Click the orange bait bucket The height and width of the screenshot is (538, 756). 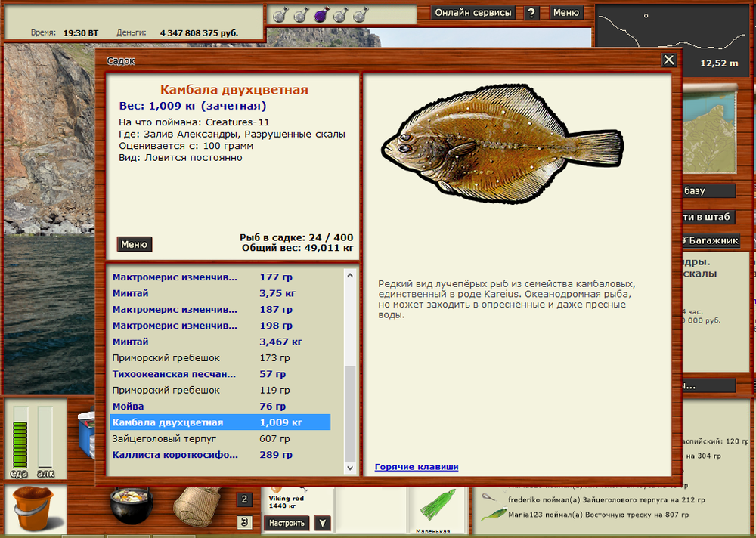coord(34,510)
